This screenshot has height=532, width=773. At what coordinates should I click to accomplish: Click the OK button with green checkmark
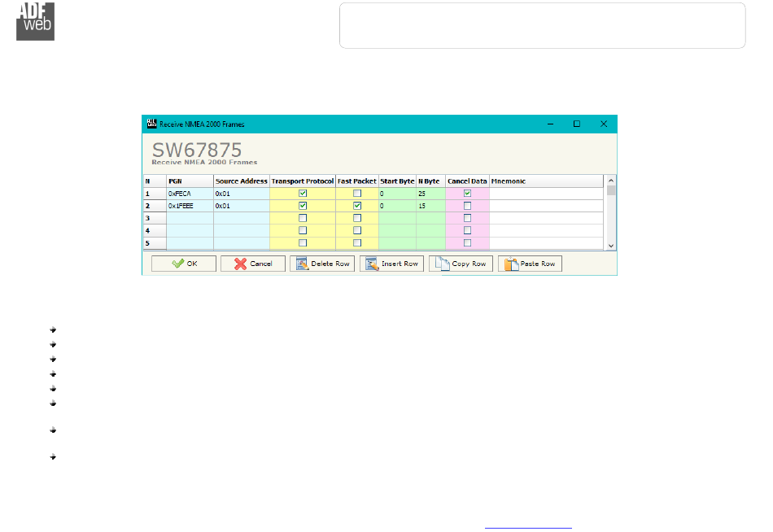tap(184, 264)
